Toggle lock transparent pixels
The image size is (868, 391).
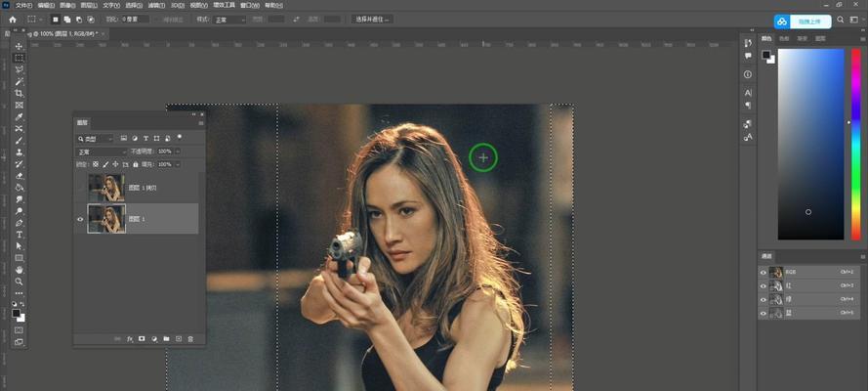coord(96,164)
